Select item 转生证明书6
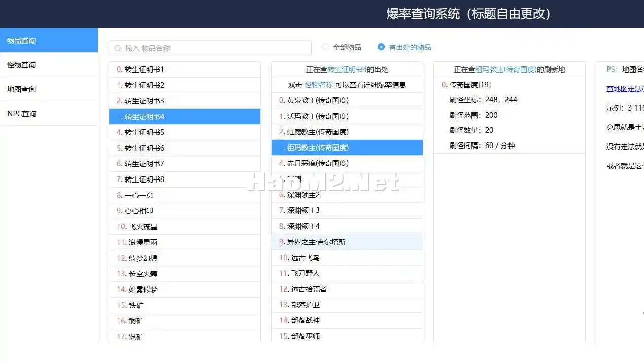This screenshot has height=362, width=644. 185,148
